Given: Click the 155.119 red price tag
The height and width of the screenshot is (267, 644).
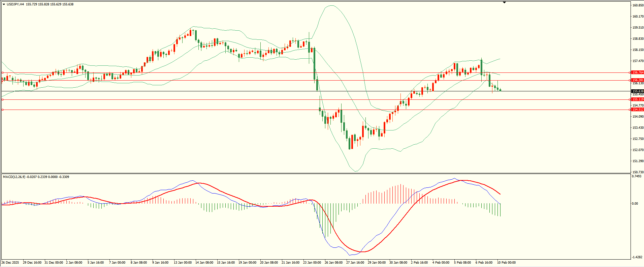Looking at the screenshot, I should click(x=638, y=99).
